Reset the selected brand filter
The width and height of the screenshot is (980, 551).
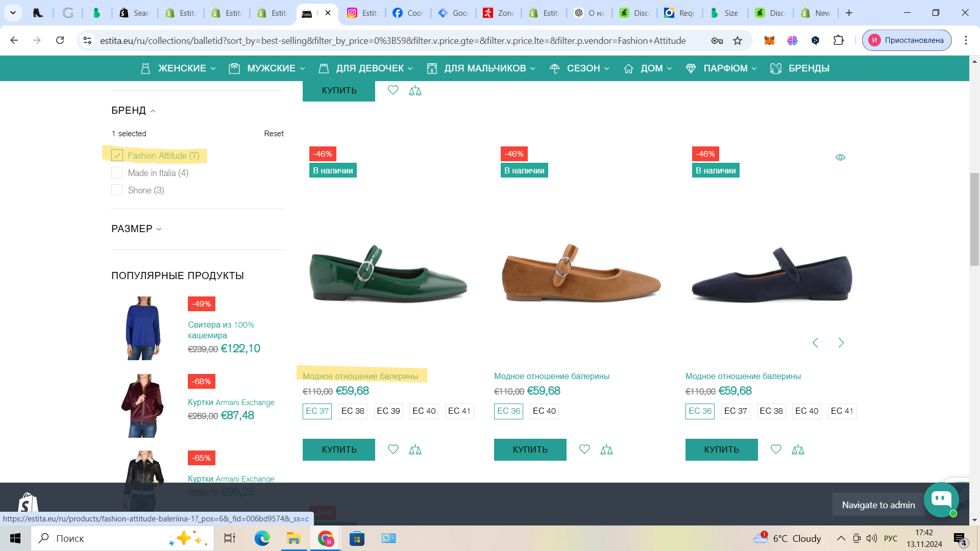point(274,134)
